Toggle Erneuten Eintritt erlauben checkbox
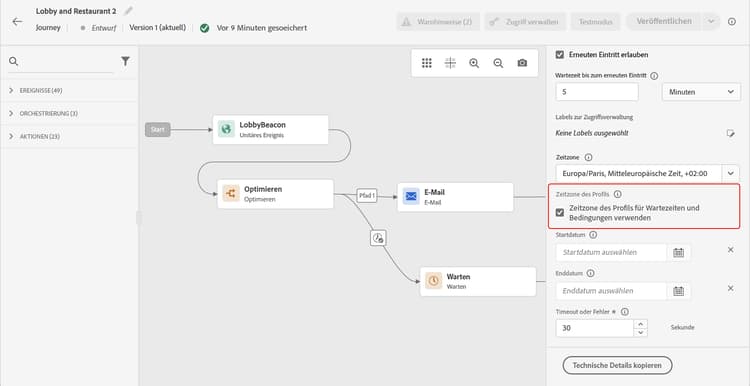The width and height of the screenshot is (750, 386). [x=560, y=55]
